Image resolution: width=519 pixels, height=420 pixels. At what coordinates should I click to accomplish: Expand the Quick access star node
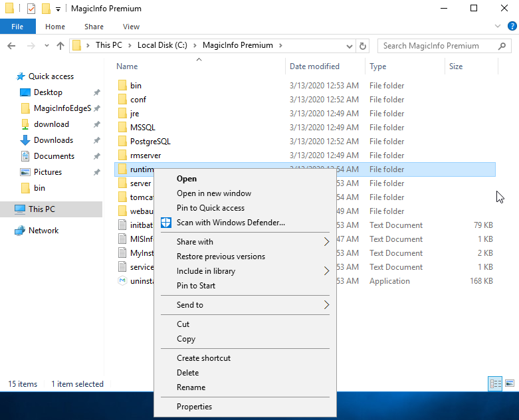coord(21,76)
